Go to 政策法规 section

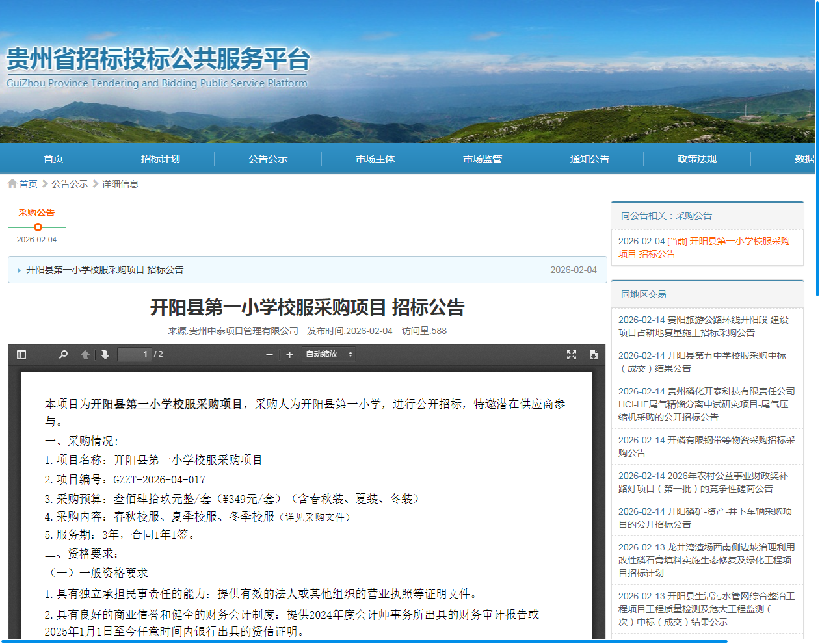click(697, 159)
